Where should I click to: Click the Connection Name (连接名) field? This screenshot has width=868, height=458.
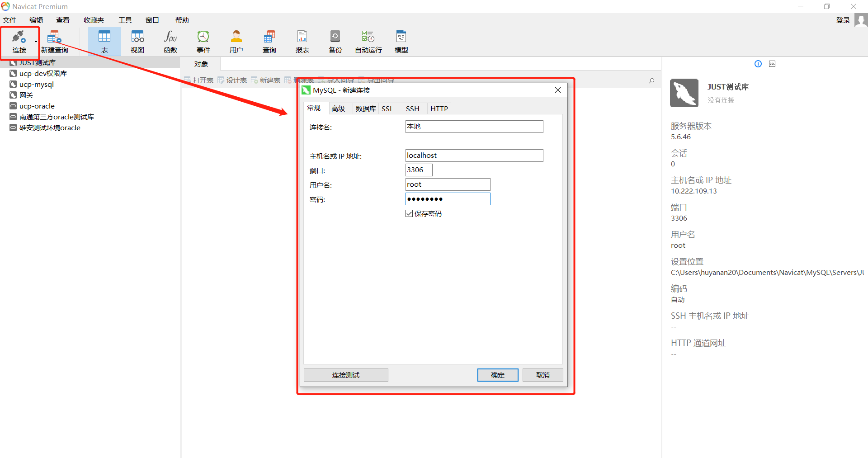pos(474,127)
